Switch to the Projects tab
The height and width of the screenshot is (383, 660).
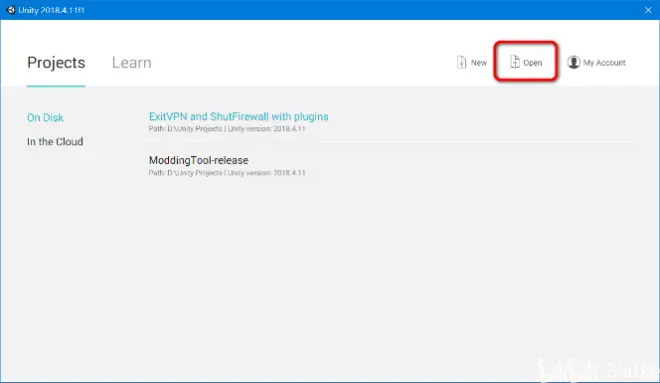[x=56, y=63]
